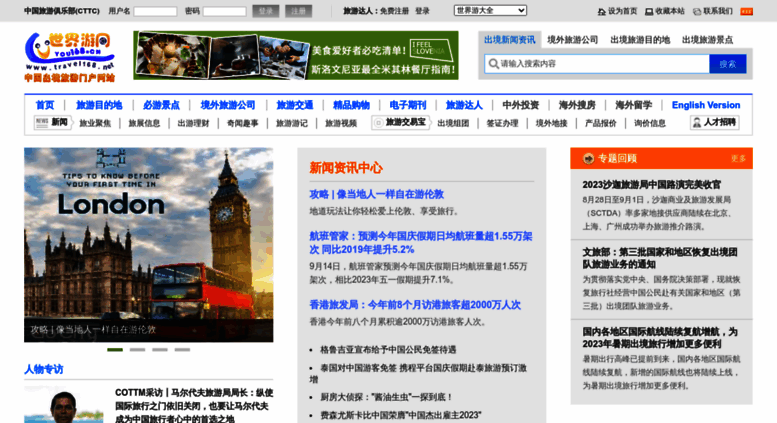
Task: Click the 收藏本站 bookmark icon
Action: click(x=649, y=11)
